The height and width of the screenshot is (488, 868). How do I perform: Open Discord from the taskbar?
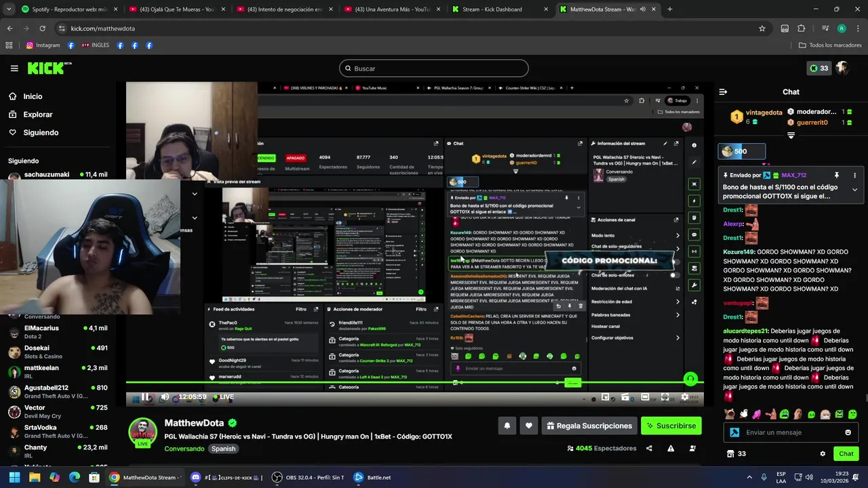coord(227,477)
